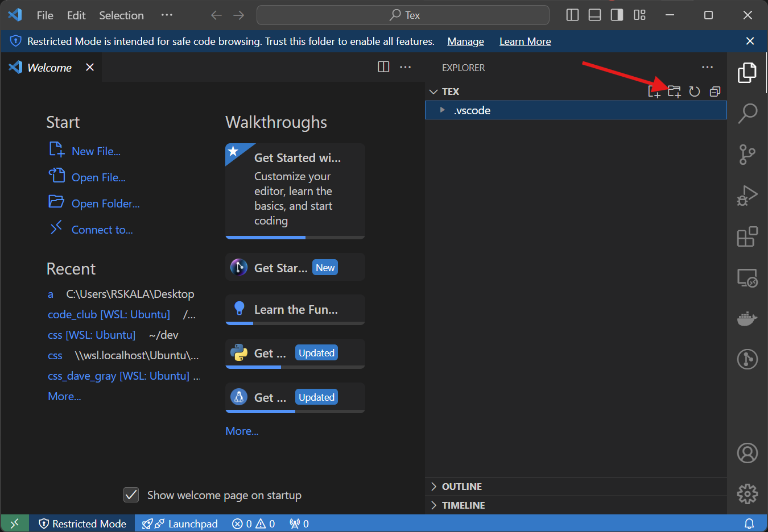Collapse the TEX folder section
The width and height of the screenshot is (768, 532).
coord(433,92)
